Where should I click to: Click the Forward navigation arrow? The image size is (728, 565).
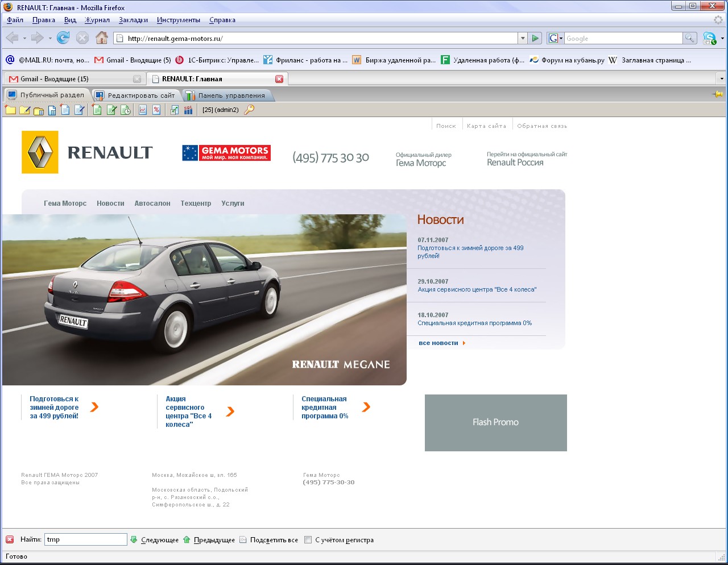pyautogui.click(x=38, y=38)
